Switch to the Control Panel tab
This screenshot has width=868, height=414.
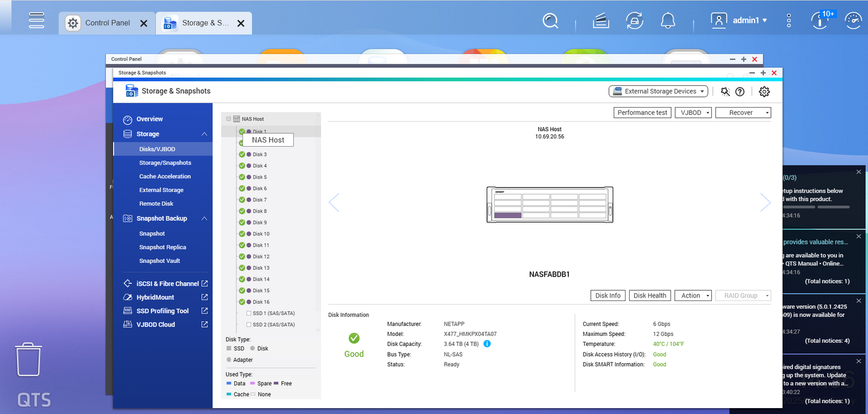(106, 23)
